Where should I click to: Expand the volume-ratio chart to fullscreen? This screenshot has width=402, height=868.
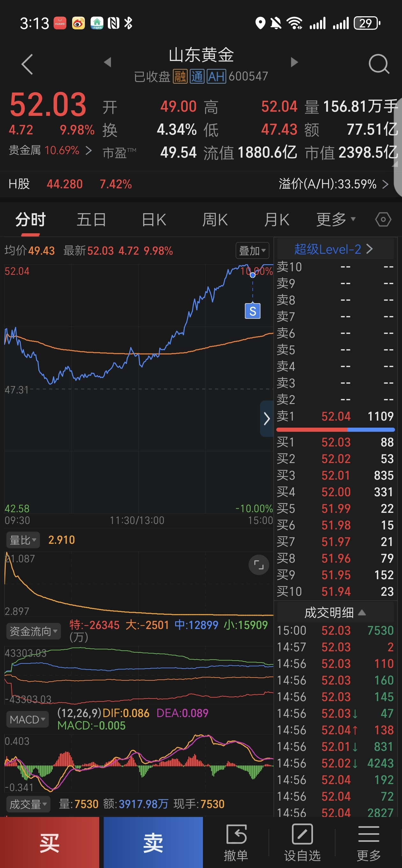(258, 565)
